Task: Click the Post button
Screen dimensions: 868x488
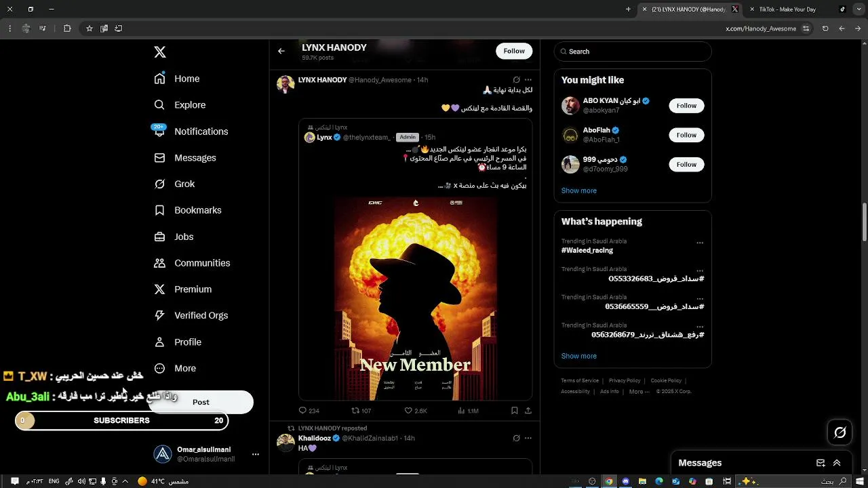Action: click(x=201, y=402)
